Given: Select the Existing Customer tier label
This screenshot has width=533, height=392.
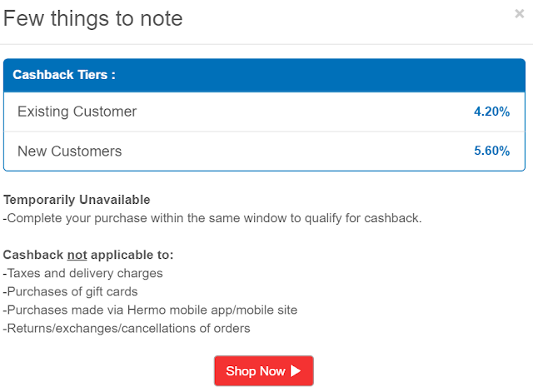Looking at the screenshot, I should click(77, 112).
